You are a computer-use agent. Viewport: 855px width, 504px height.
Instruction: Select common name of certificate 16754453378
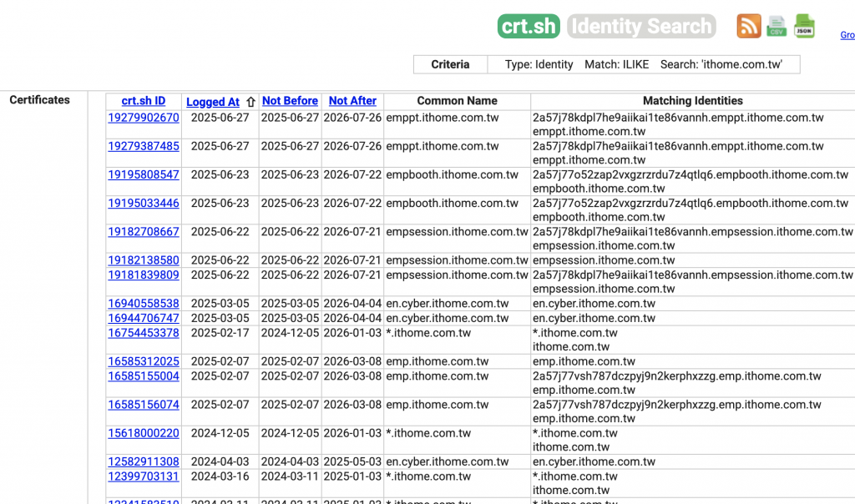pyautogui.click(x=428, y=333)
